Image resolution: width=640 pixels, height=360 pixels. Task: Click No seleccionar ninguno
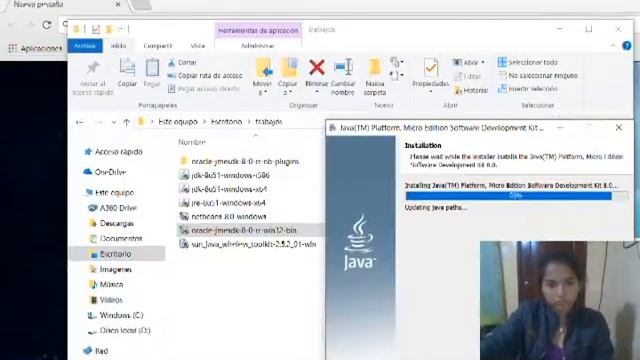point(538,76)
